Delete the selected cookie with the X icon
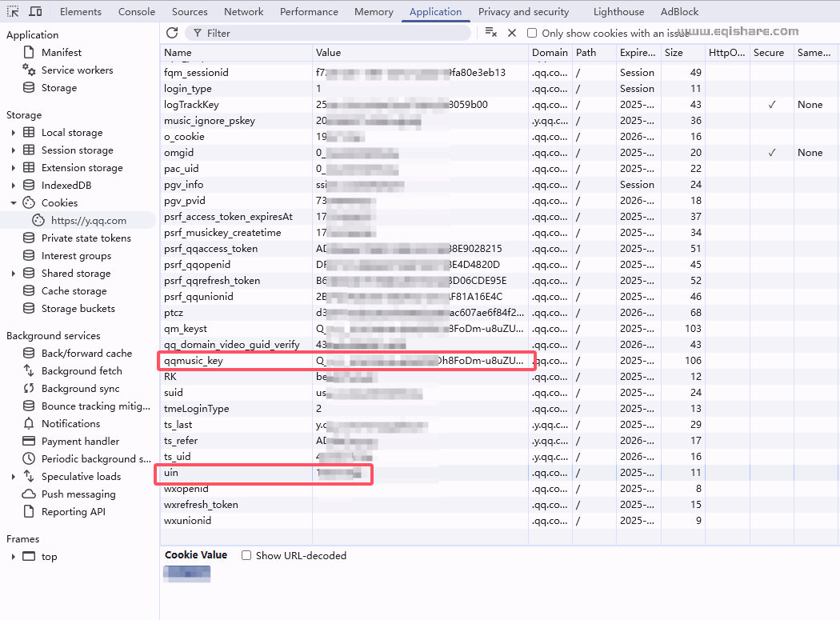Screen dimensions: 840x620 click(x=512, y=33)
